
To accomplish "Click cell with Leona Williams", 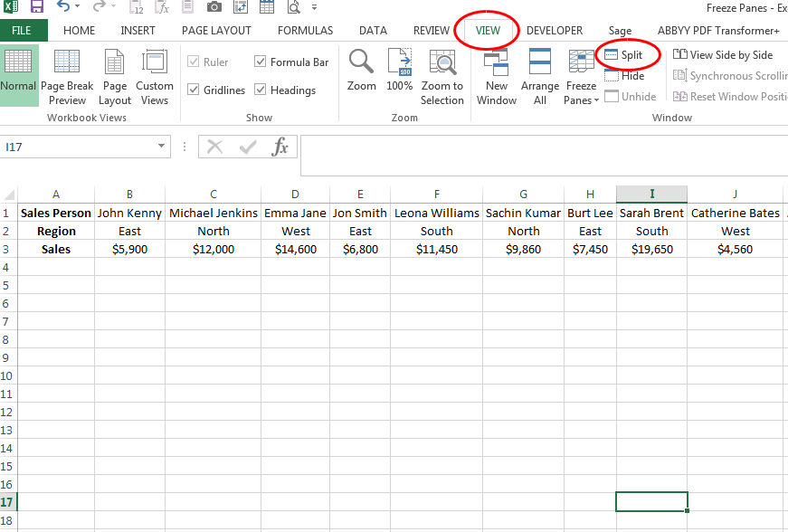I will 436,213.
